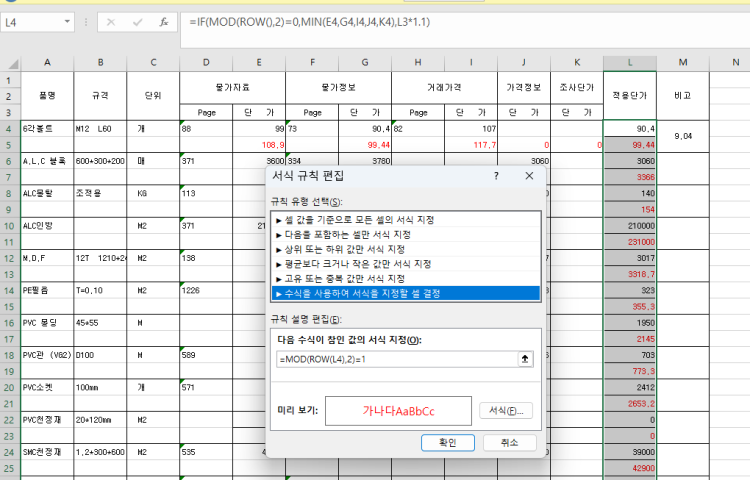Click cell containing N.D.F

[x=47, y=258]
